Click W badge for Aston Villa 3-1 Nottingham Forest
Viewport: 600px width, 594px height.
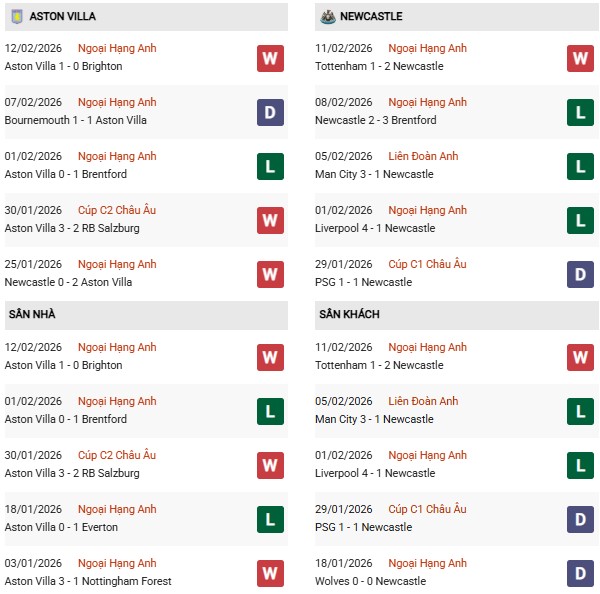click(270, 573)
